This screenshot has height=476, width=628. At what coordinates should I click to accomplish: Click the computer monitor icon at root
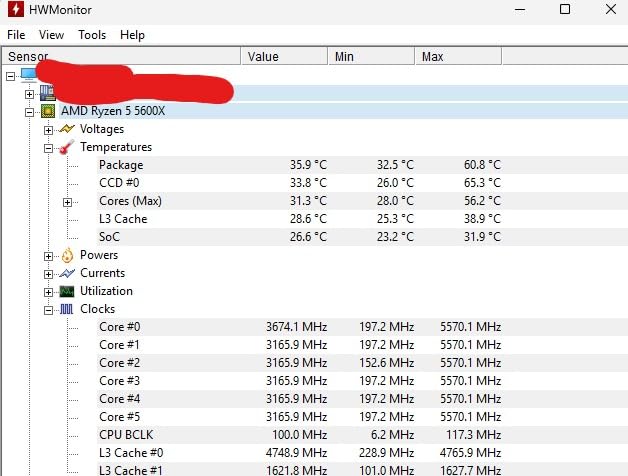28,75
